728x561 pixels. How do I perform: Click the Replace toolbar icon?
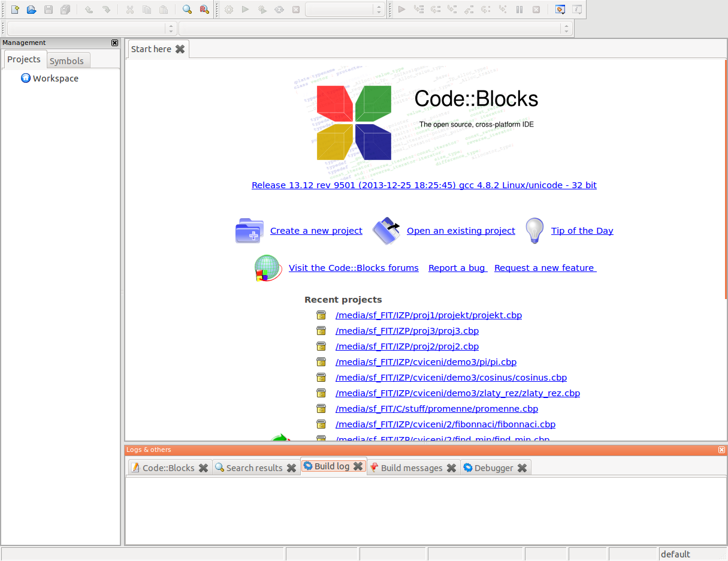(204, 10)
